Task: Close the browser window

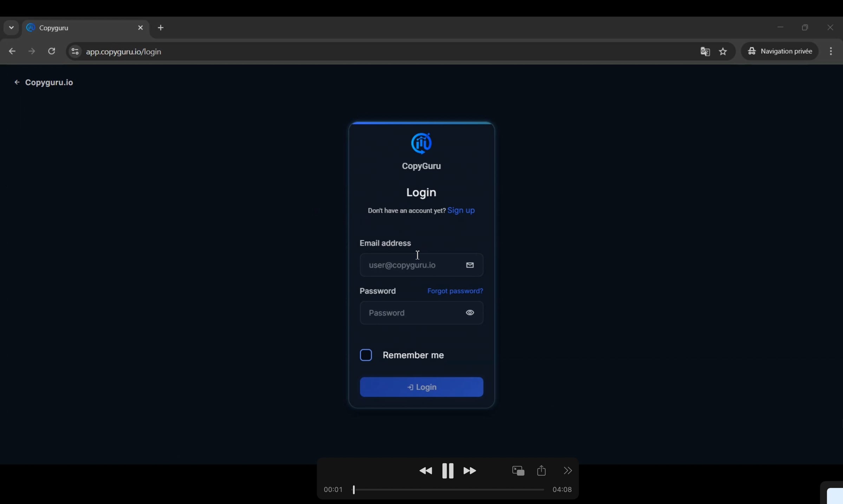Action: click(830, 27)
